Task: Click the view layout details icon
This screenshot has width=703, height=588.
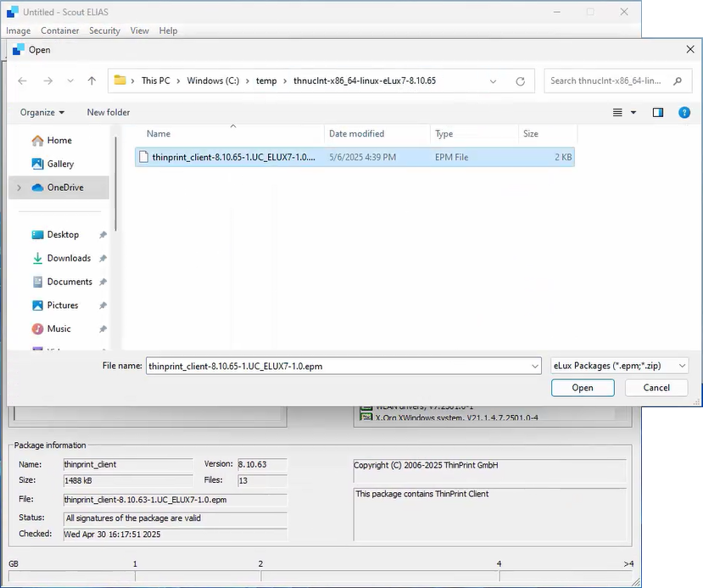Action: click(x=617, y=112)
